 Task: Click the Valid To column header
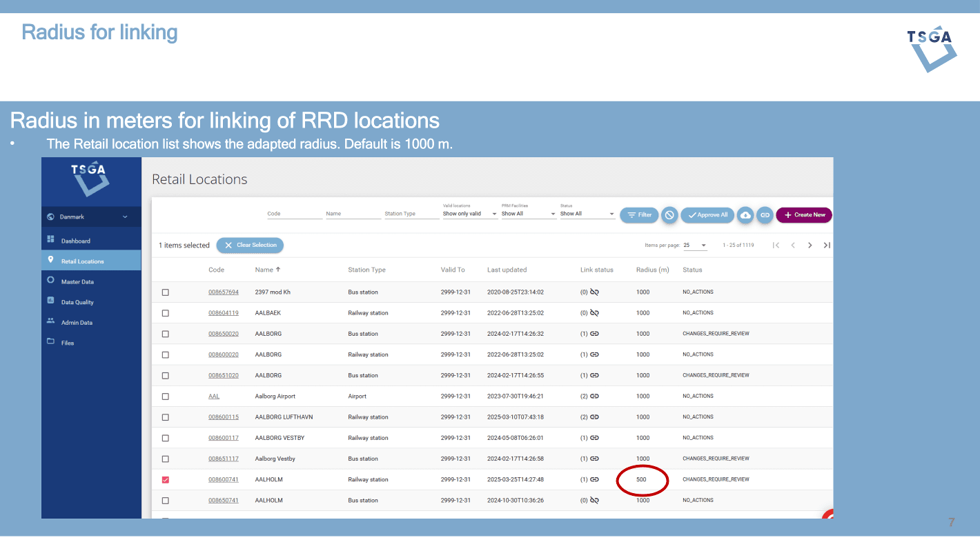click(x=453, y=270)
